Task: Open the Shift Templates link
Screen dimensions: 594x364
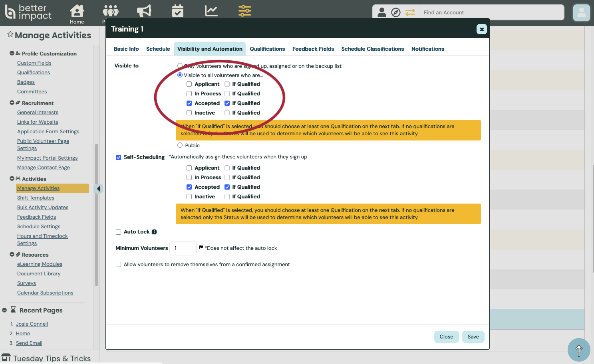Action: [36, 198]
